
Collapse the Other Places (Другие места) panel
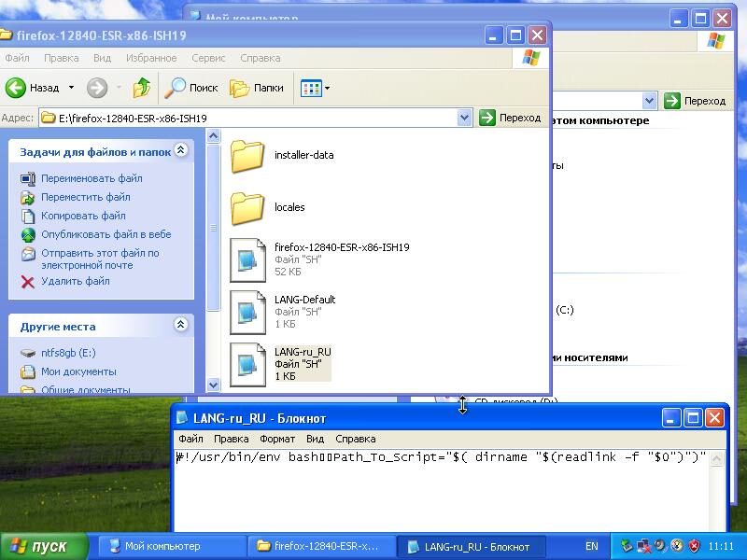point(181,326)
